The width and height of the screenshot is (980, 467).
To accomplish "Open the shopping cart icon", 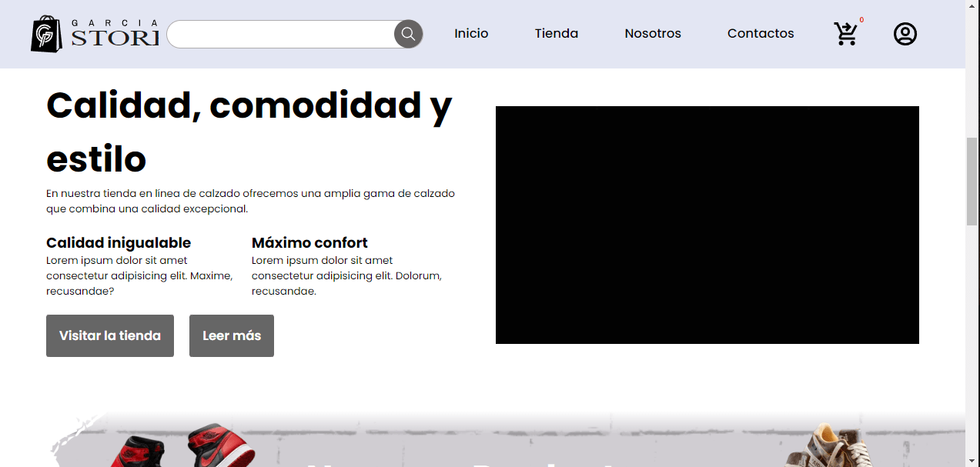I will 845,34.
